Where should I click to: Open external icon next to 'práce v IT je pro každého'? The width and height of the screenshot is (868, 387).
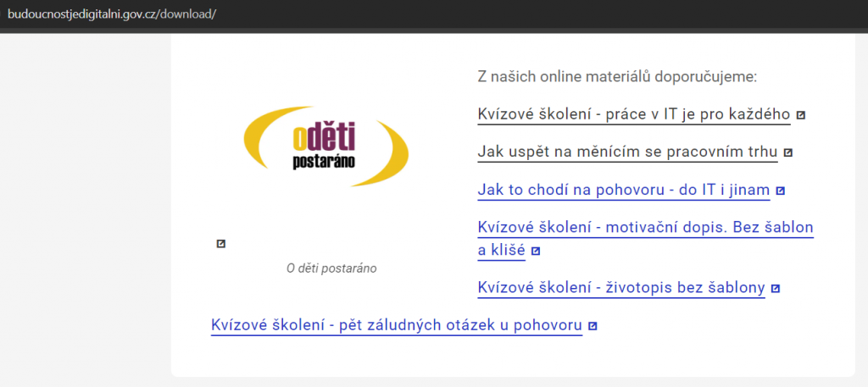(800, 114)
